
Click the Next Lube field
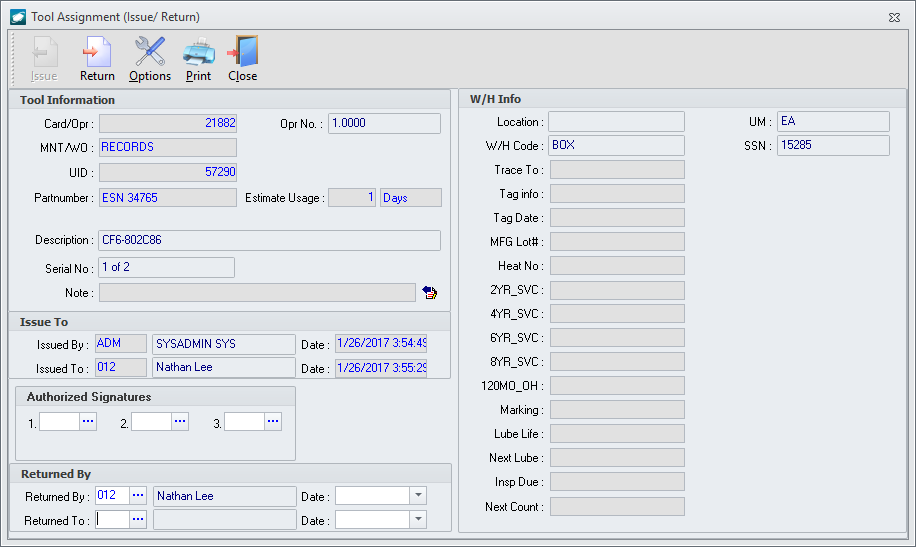pos(617,458)
